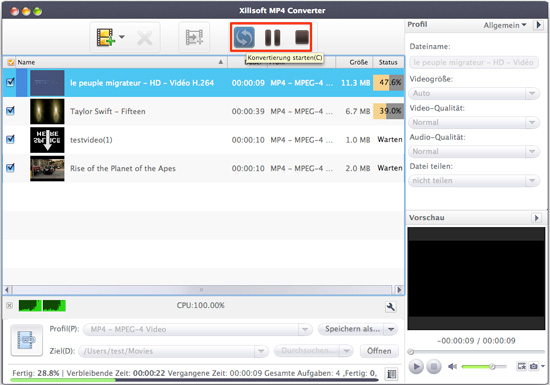550x385 pixels.
Task: Click the Start conversion circular arrows icon
Action: point(244,37)
